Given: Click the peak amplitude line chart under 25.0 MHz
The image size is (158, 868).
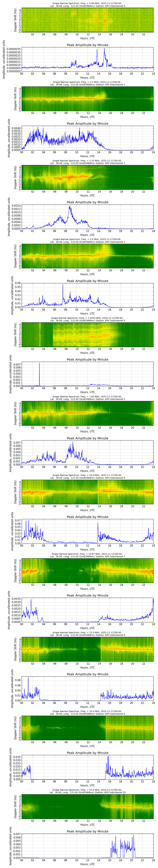Looking at the screenshot, I should pyautogui.click(x=87, y=846).
